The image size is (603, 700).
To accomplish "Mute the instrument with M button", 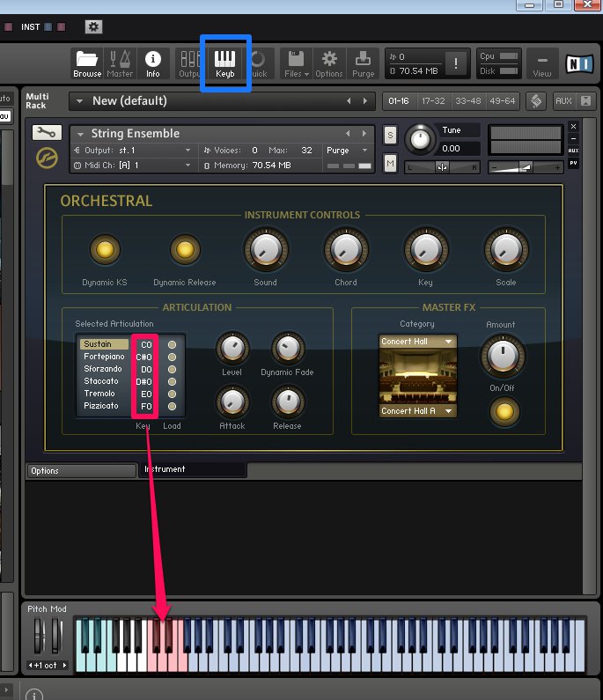I will [390, 163].
